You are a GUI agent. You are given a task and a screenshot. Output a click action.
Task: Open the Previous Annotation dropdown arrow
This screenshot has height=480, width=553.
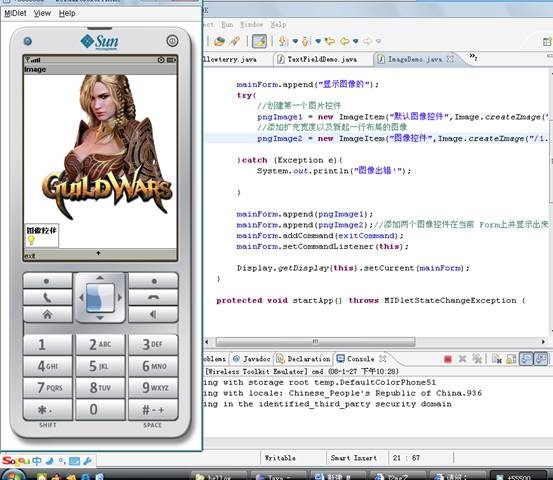[318, 41]
